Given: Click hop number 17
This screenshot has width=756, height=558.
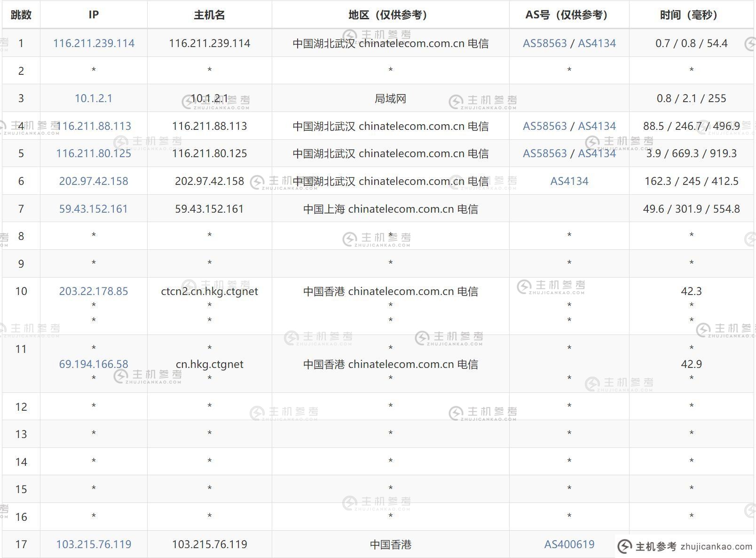Looking at the screenshot, I should pyautogui.click(x=21, y=544).
